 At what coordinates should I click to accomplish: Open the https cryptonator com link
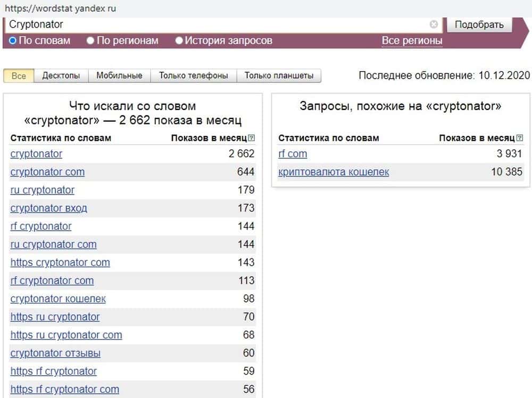click(60, 262)
